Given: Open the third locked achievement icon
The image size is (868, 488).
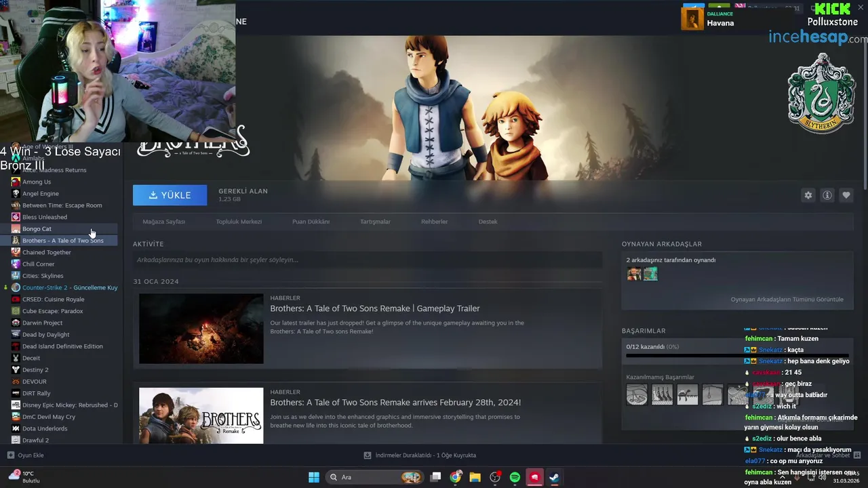Looking at the screenshot, I should 687,394.
